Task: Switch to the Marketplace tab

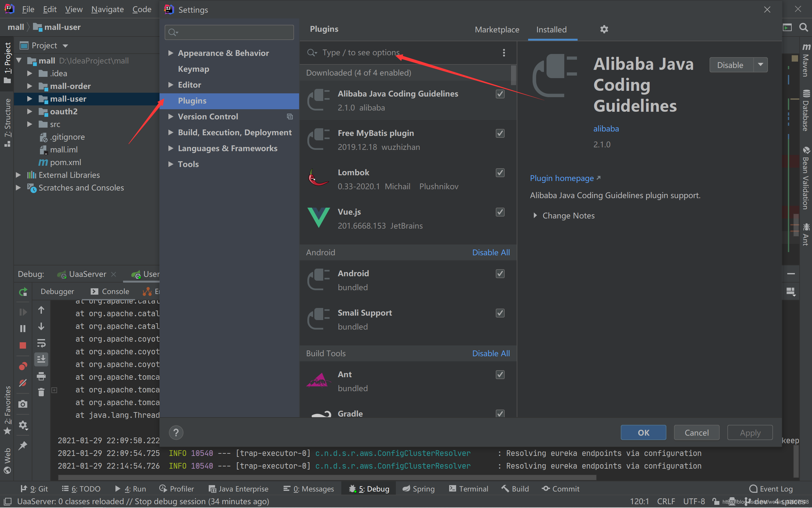Action: 497,30
